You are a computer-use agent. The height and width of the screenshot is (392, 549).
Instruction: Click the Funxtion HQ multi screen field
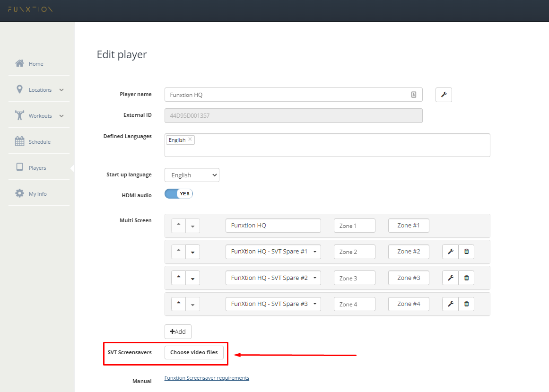[273, 226]
